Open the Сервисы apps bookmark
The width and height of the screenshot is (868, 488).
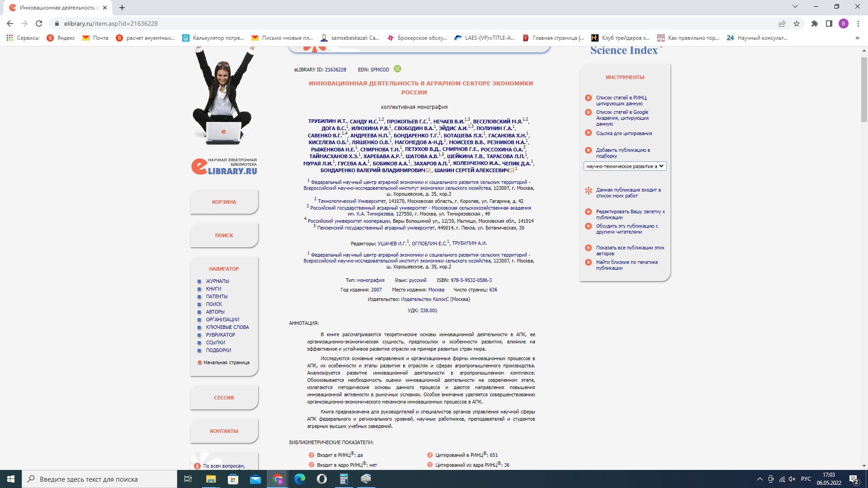click(23, 38)
